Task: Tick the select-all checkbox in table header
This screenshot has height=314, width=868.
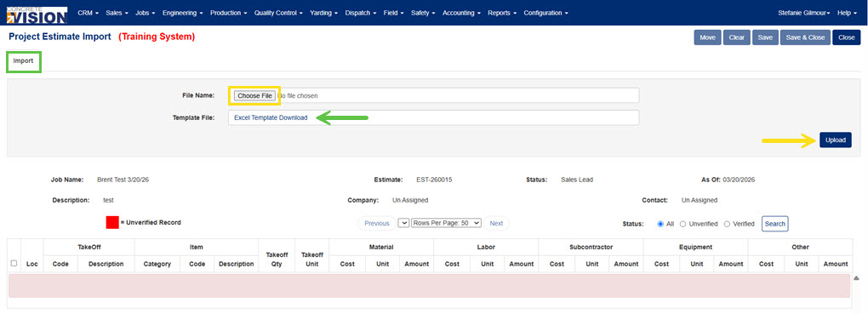Action: coord(14,264)
